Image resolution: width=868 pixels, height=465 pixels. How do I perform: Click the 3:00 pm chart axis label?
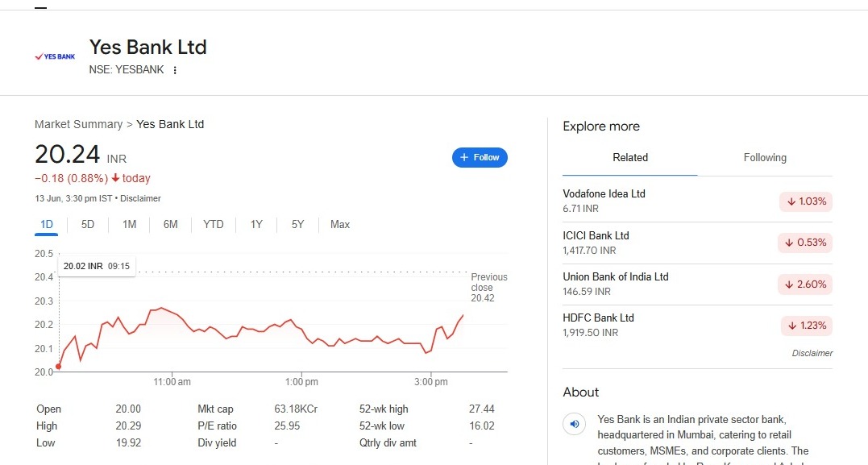430,382
